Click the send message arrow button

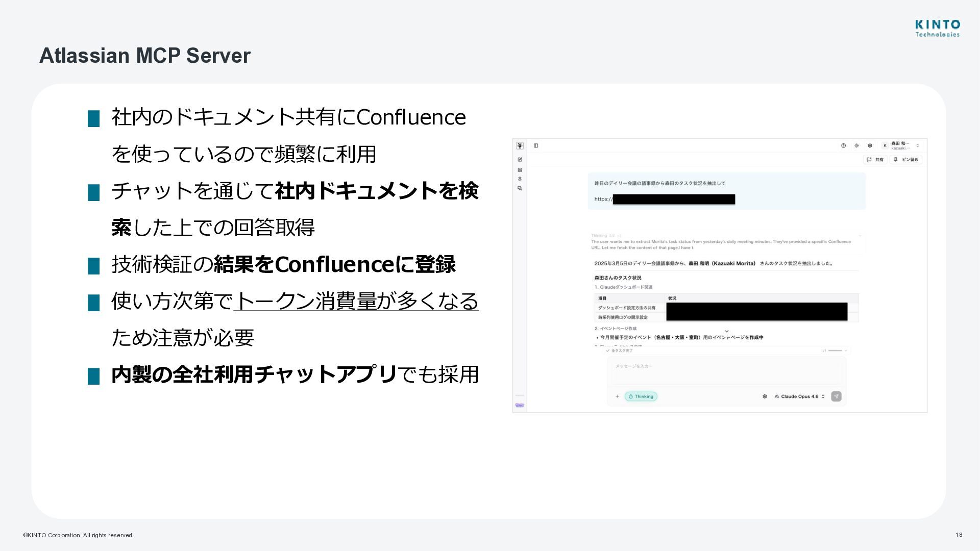[836, 396]
